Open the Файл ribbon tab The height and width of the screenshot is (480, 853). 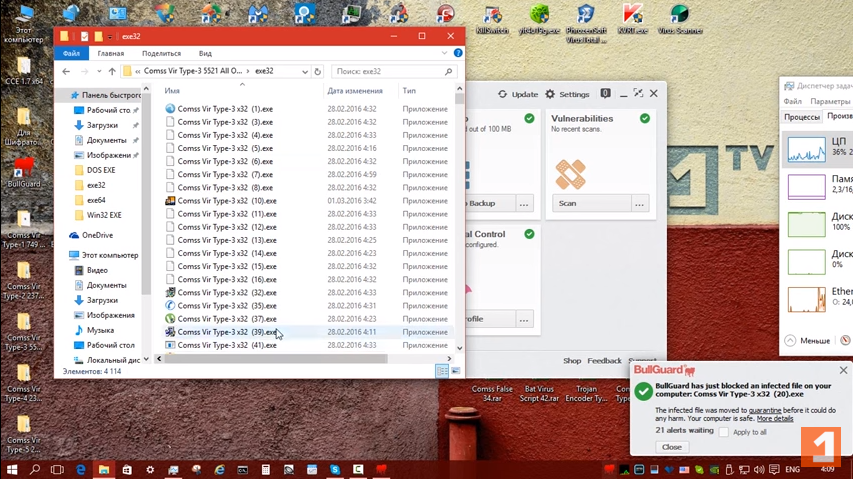(71, 53)
